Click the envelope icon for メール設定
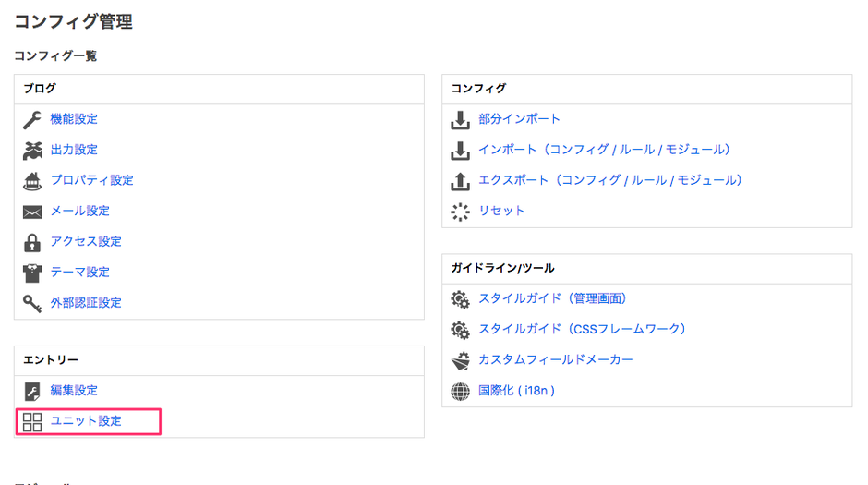The image size is (868, 485). tap(32, 212)
